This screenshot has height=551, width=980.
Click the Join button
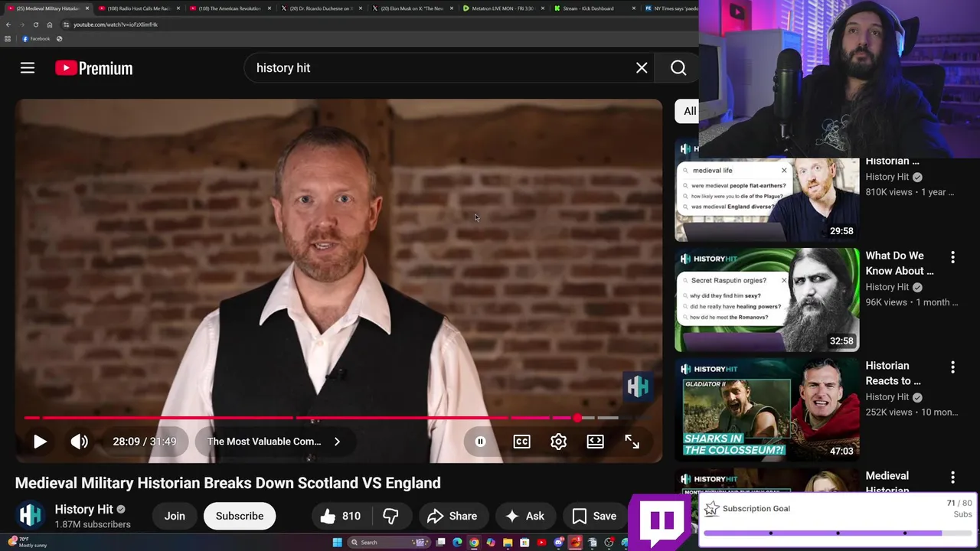pos(175,516)
